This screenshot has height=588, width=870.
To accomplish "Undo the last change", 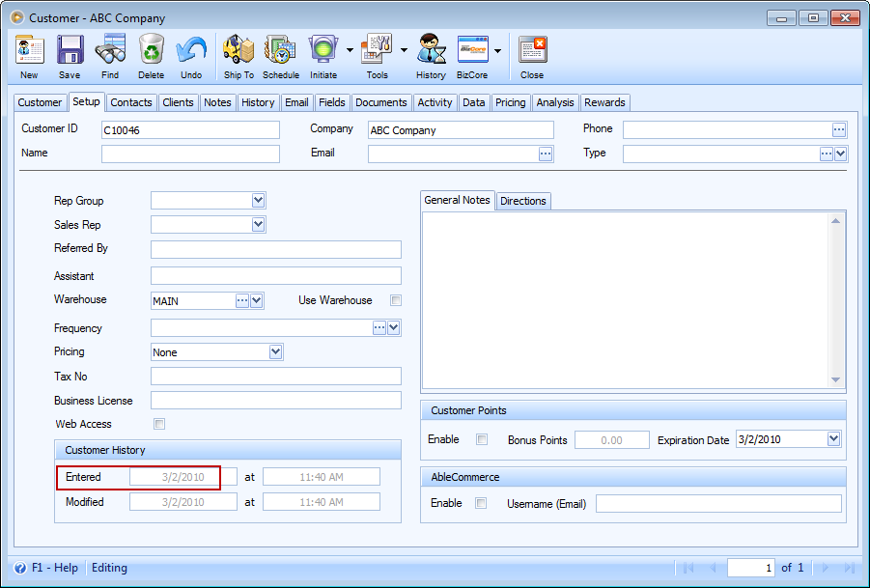I will pos(191,50).
